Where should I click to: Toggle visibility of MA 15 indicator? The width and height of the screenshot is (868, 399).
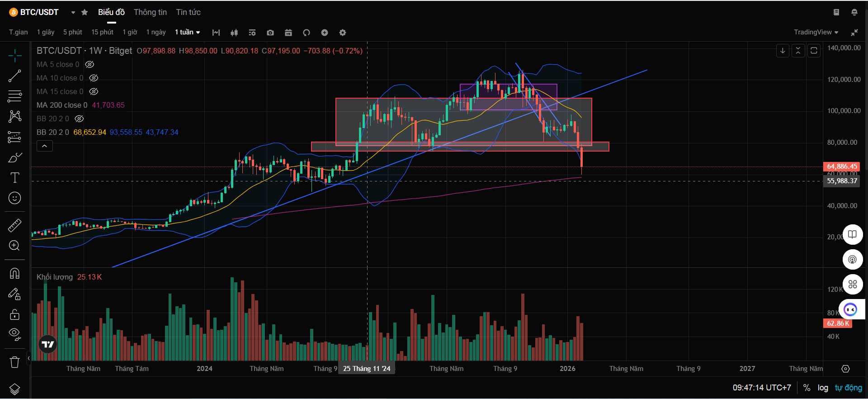click(94, 92)
